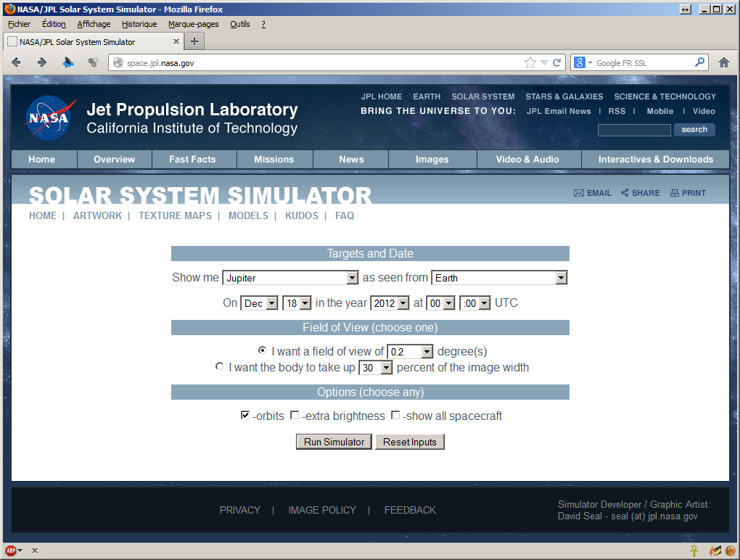The image size is (740, 560).
Task: Click the SHARE icon
Action: point(625,192)
